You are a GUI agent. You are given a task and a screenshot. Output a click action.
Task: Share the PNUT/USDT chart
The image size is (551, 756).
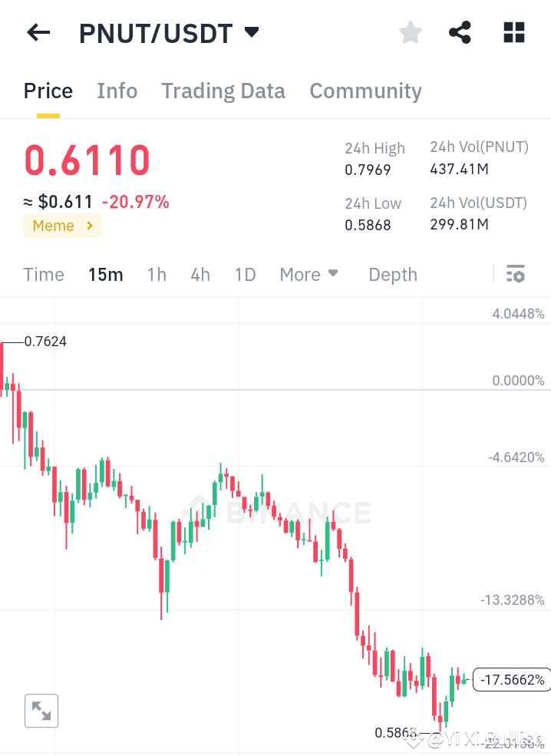pos(460,32)
